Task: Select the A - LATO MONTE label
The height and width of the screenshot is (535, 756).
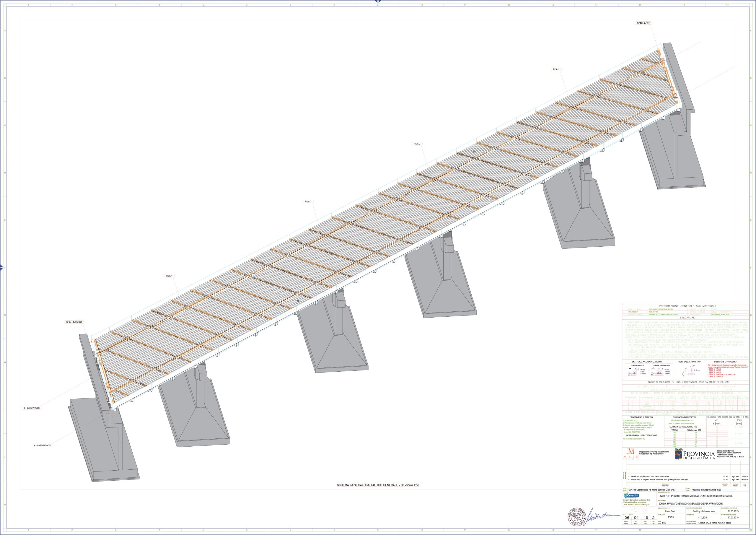Action: click(42, 445)
